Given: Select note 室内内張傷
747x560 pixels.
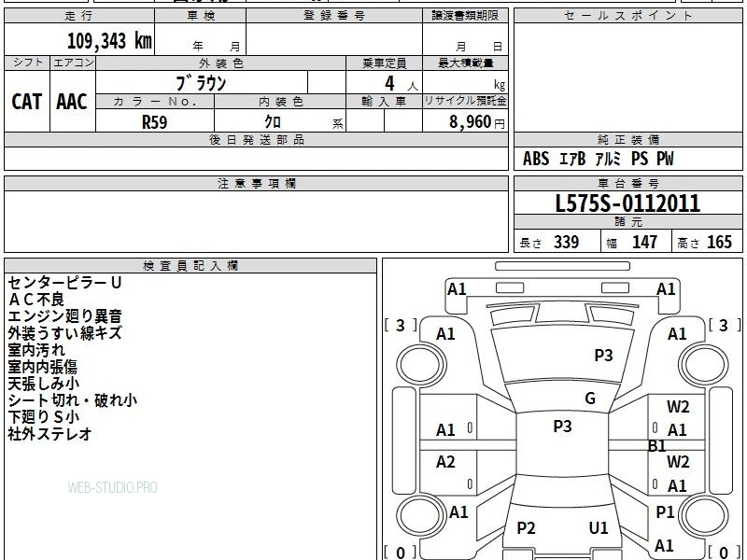Looking at the screenshot, I should pyautogui.click(x=42, y=367).
